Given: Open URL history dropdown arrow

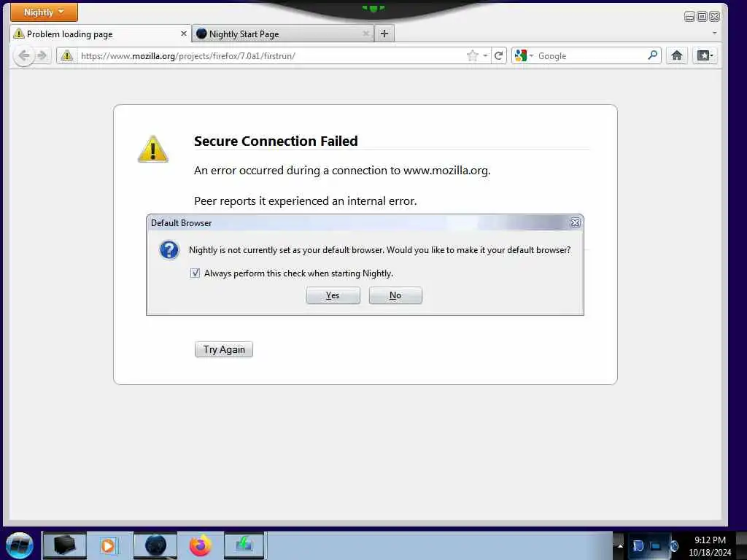Looking at the screenshot, I should 485,55.
